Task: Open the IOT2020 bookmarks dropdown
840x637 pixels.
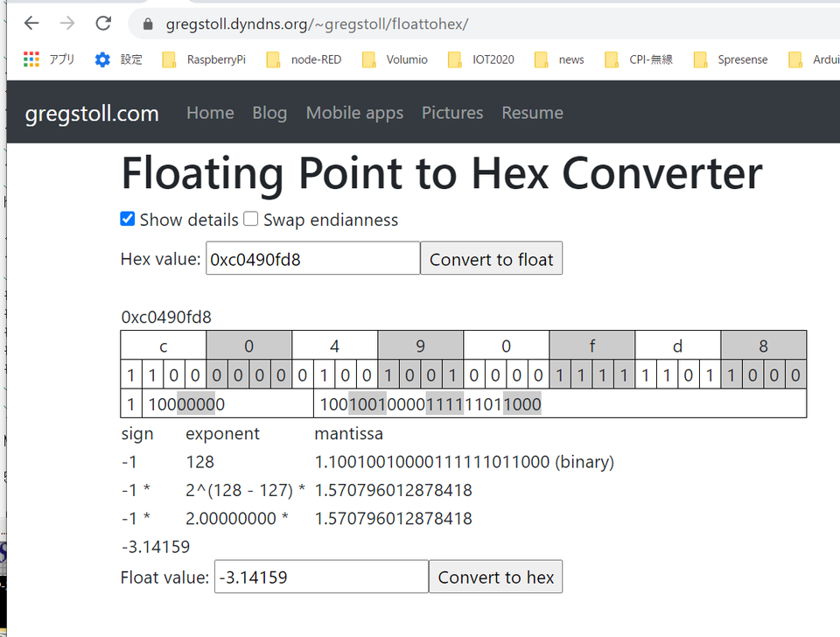Action: [x=454, y=59]
